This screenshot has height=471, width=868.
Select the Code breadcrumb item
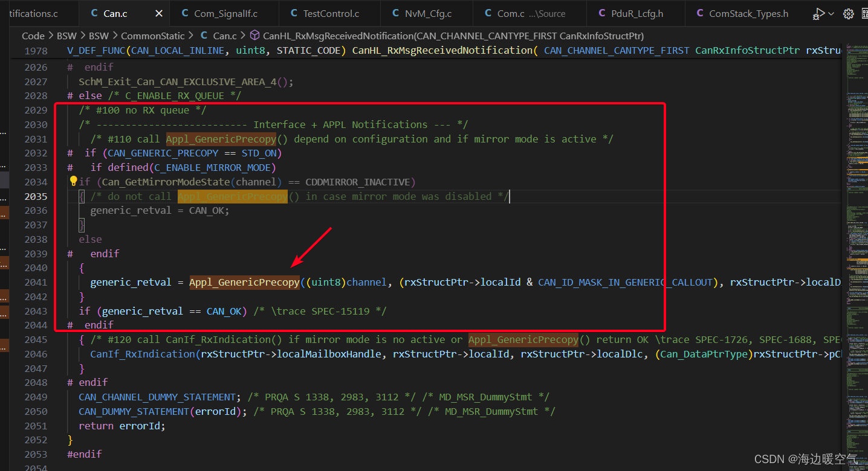[x=33, y=36]
